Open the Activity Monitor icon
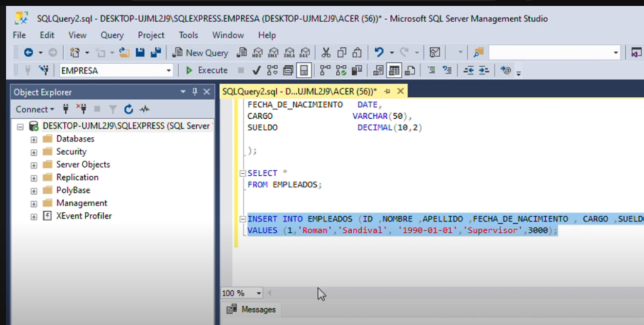 tap(435, 53)
